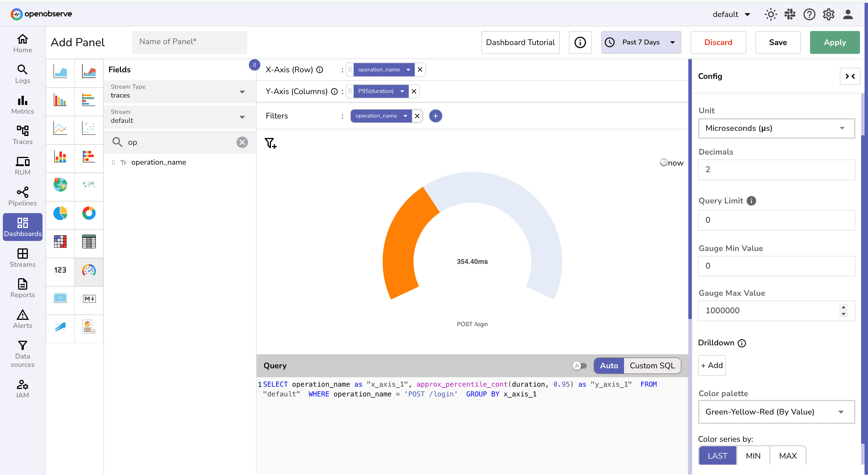The width and height of the screenshot is (868, 475).
Task: Open the Past 7 Days time picker
Action: (641, 42)
